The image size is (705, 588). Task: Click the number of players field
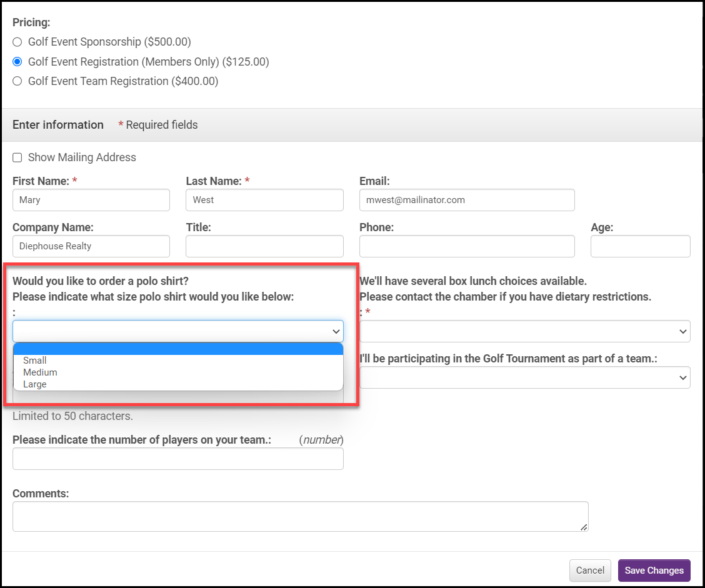click(x=178, y=459)
